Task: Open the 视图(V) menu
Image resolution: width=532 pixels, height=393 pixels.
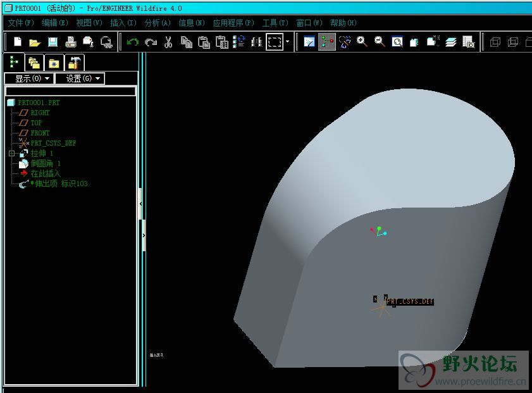Action: (x=89, y=23)
